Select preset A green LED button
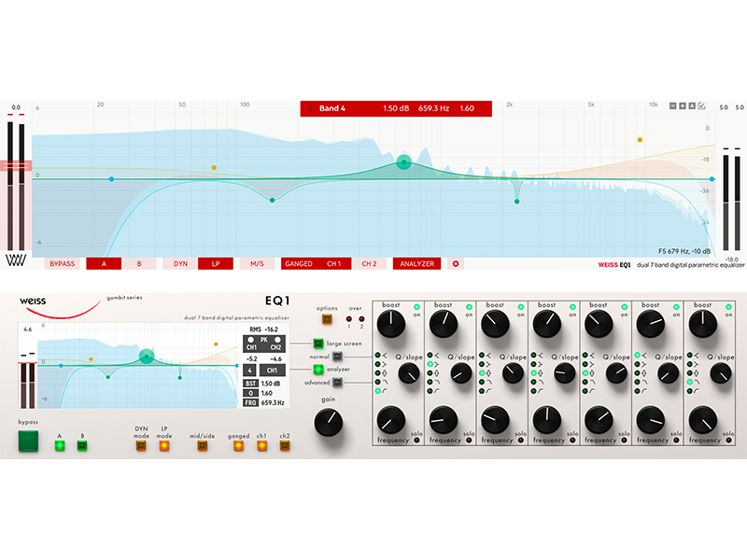Image resolution: width=747 pixels, height=560 pixels. 60,445
